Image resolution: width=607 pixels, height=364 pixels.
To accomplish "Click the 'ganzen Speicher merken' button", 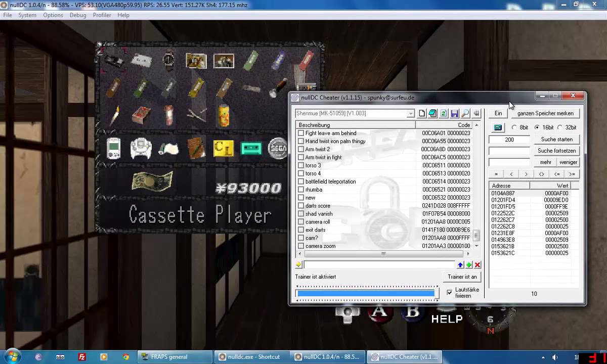I will pyautogui.click(x=545, y=113).
